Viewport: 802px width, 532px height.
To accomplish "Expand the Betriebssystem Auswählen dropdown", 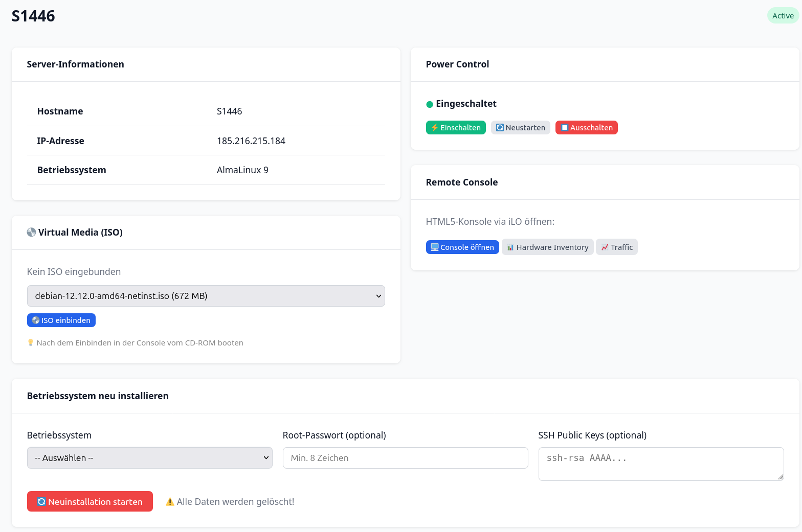I will pos(149,458).
